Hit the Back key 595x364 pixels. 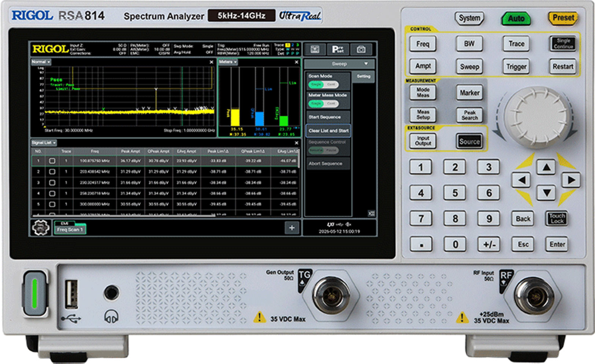coord(523,219)
